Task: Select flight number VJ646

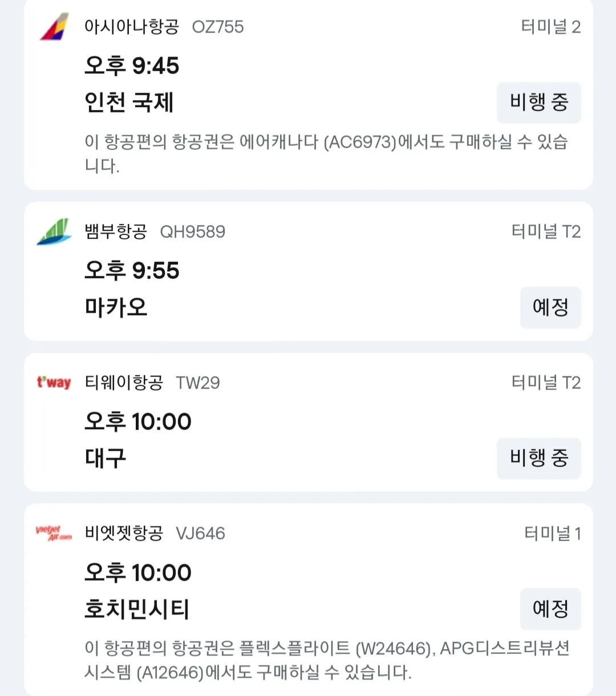Action: pos(201,534)
